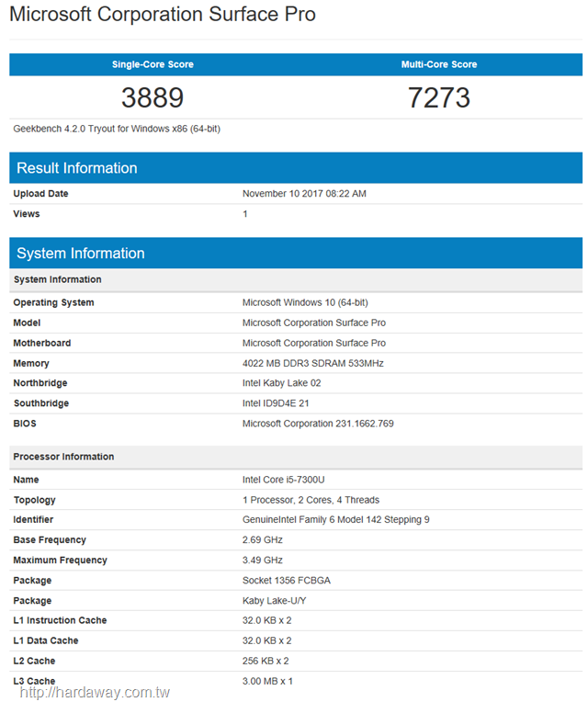Screen dimensions: 588x702
Task: Click the page title Microsoft Corporation Surface Pro
Action: 163,15
